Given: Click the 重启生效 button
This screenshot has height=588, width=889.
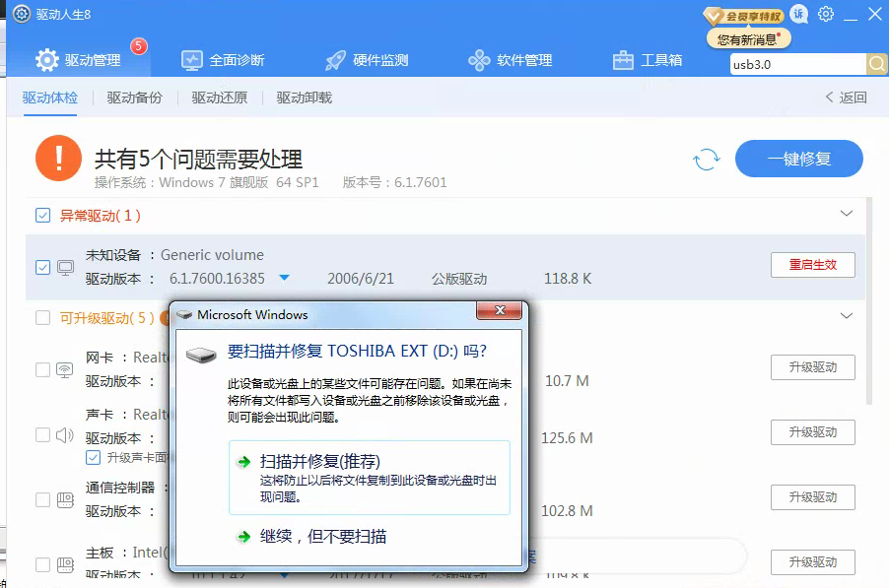Looking at the screenshot, I should (812, 265).
